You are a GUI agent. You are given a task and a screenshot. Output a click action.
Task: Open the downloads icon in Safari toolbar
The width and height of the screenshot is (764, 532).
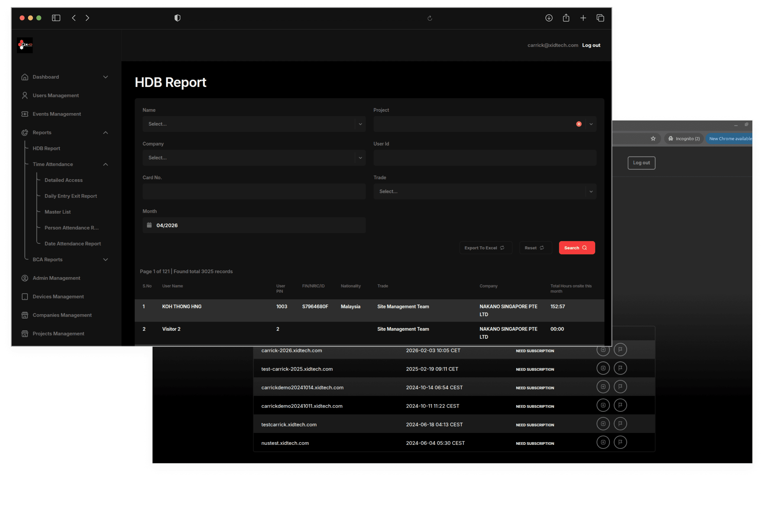[x=549, y=18]
